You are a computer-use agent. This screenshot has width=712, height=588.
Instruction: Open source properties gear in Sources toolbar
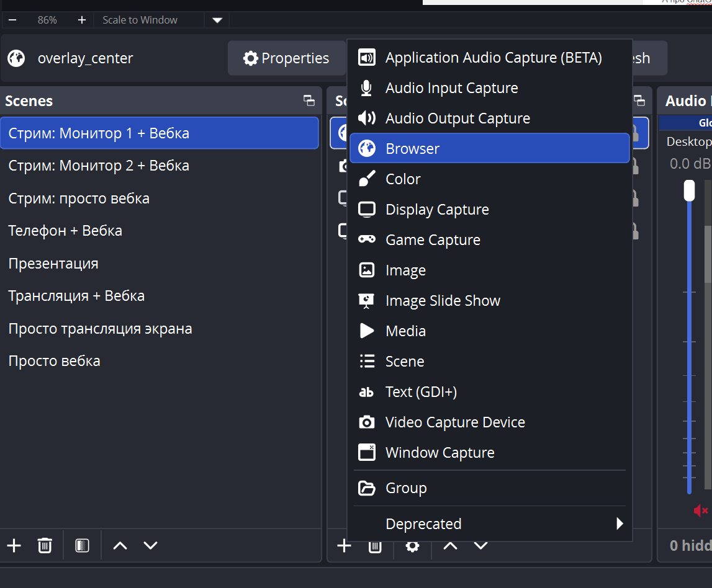point(412,546)
